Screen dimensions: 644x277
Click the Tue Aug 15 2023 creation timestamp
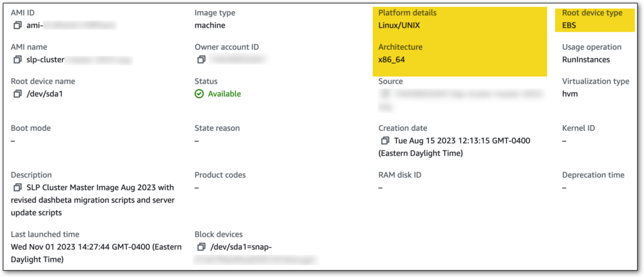pos(461,140)
